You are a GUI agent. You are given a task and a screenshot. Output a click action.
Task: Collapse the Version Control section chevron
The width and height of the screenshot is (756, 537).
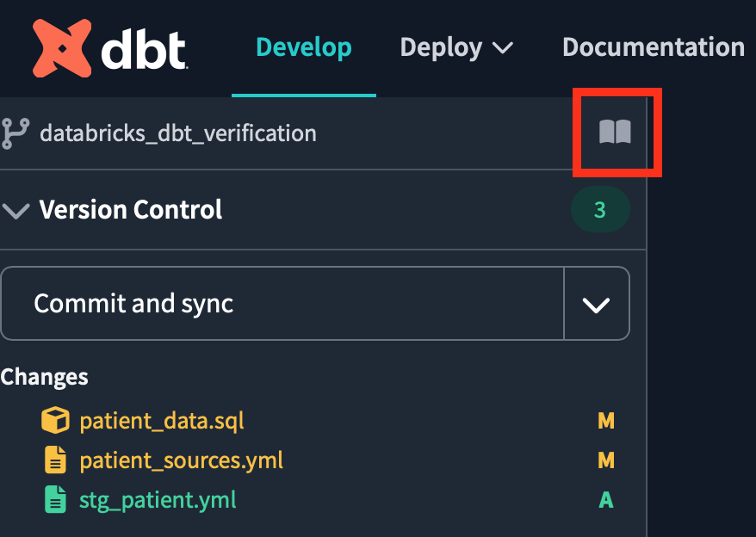pyautogui.click(x=16, y=210)
